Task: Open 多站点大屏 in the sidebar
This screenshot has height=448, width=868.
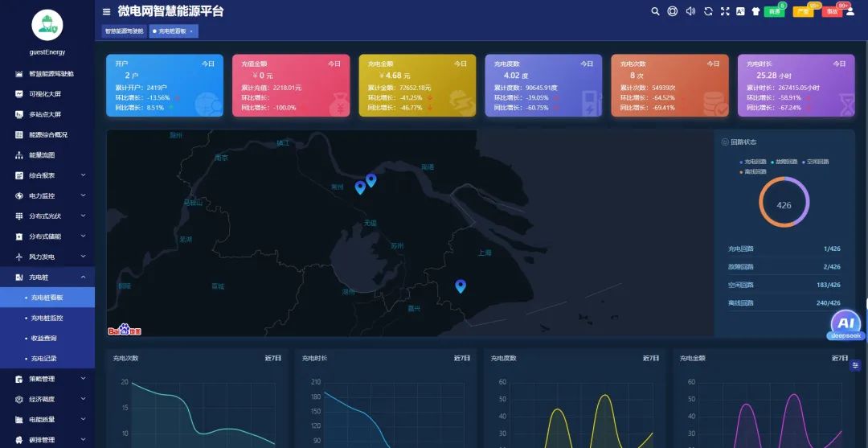Action: tap(47, 115)
